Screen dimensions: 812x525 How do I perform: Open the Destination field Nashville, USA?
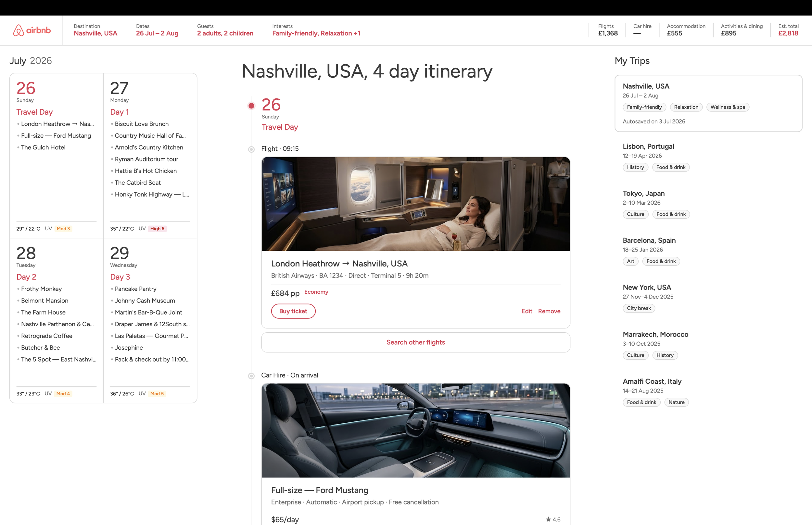click(x=95, y=30)
